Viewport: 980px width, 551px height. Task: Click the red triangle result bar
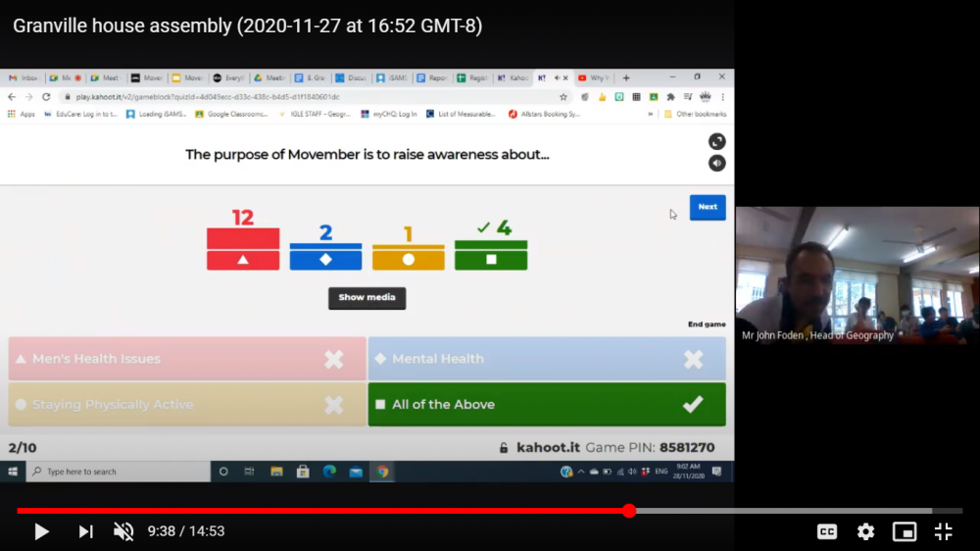(243, 249)
